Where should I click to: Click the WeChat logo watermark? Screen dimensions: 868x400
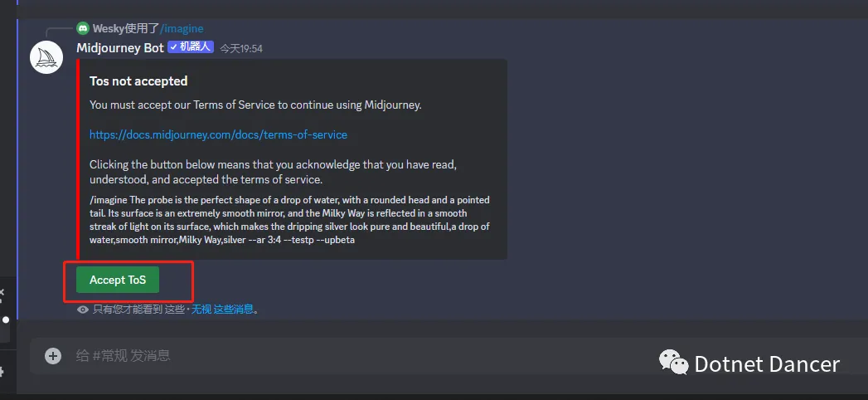(x=673, y=363)
